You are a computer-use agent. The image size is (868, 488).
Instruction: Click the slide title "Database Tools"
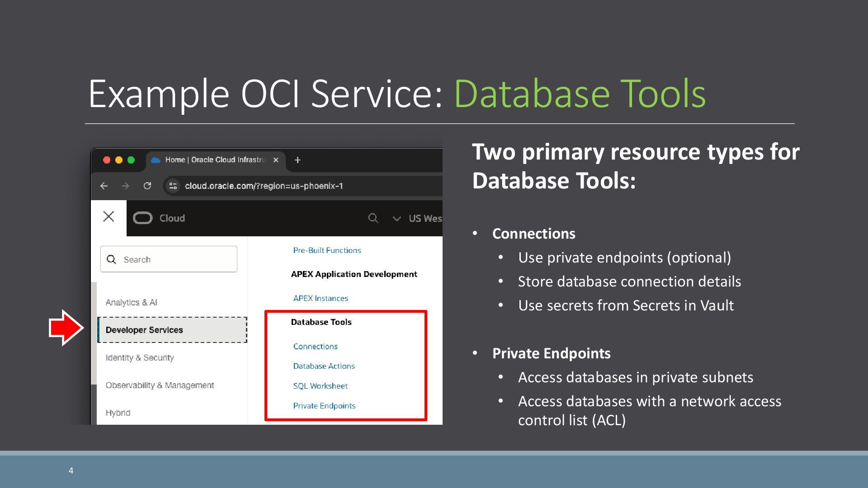coord(580,94)
